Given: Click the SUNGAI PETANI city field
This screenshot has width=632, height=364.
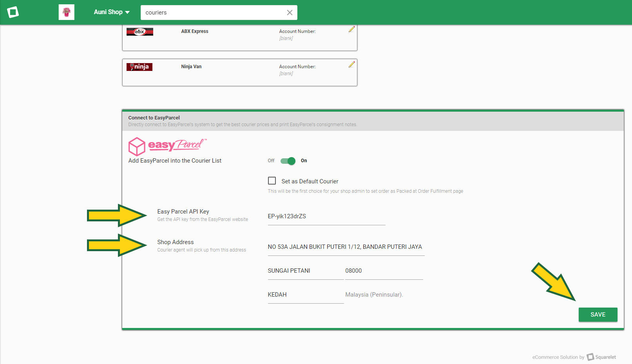Looking at the screenshot, I should pos(306,271).
